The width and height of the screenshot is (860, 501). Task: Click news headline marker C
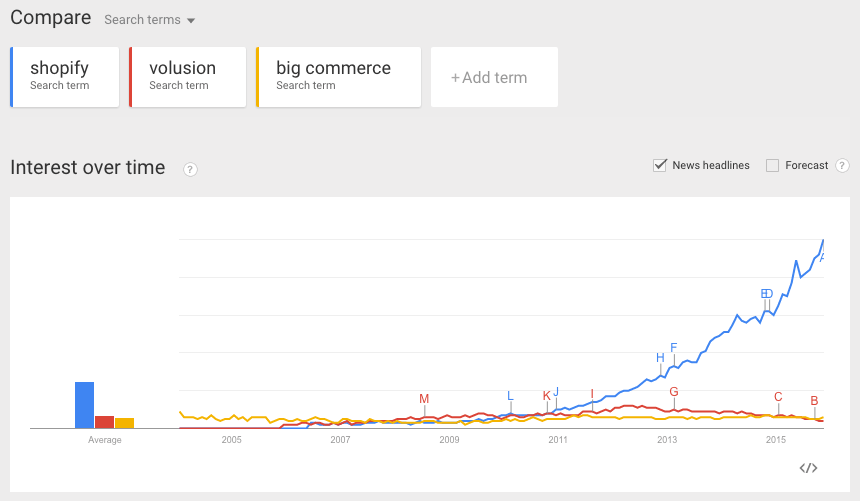click(x=778, y=397)
